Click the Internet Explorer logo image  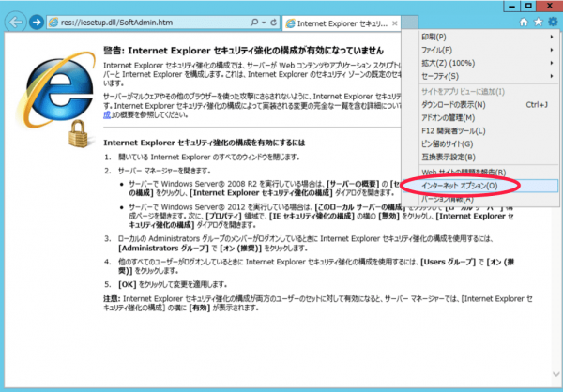point(56,98)
